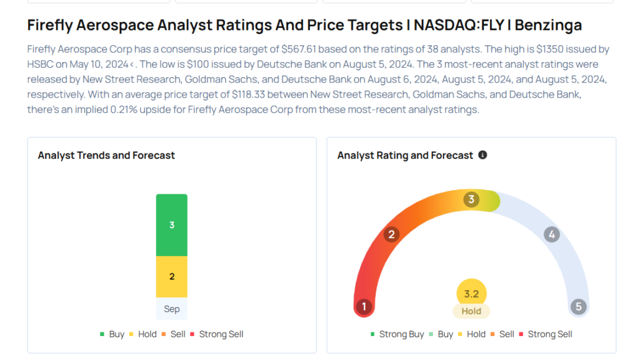Click gauge marker number 2
Image resolution: width=636 pixels, height=364 pixels.
tap(391, 234)
